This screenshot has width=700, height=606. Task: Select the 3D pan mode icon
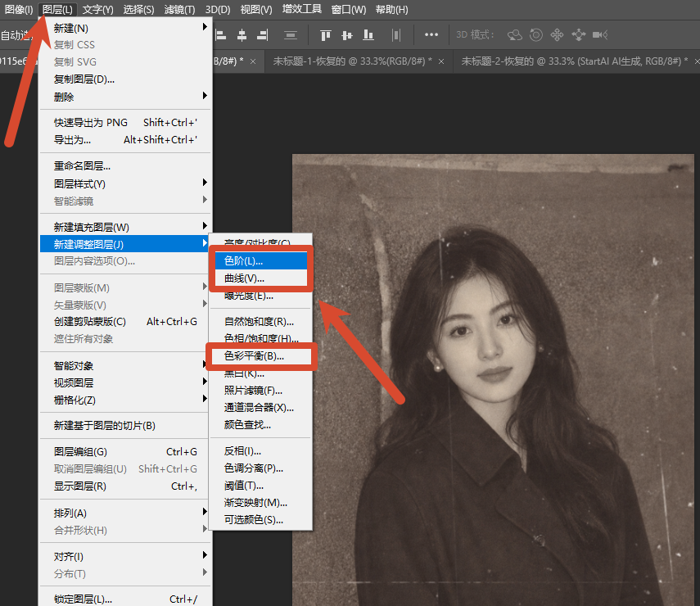(x=558, y=35)
